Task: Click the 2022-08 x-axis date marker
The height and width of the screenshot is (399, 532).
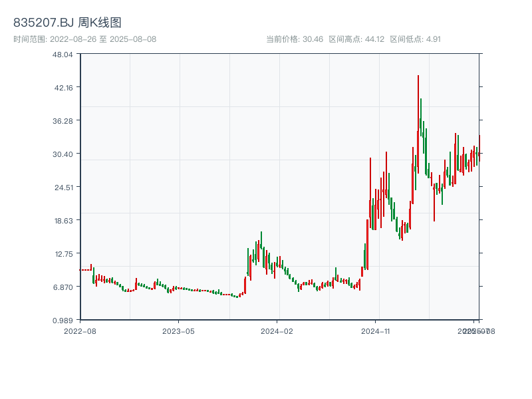Action: [80, 331]
